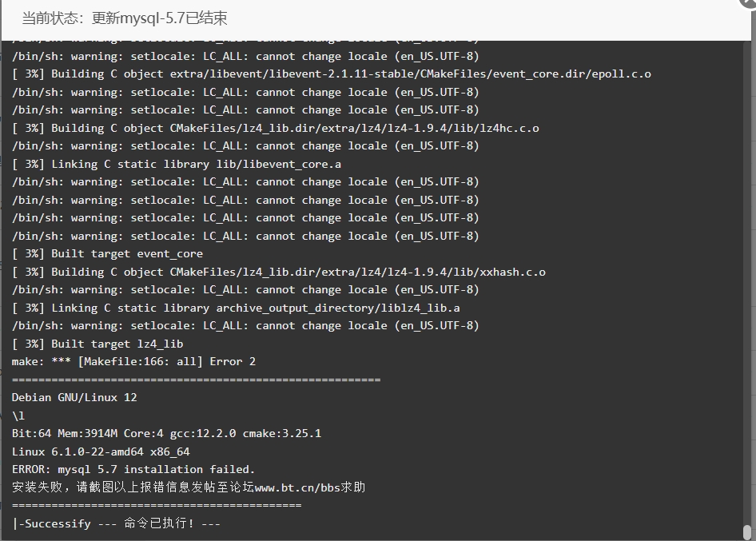Click the Debian GNU/Linux 12 line
The image size is (756, 541).
tap(74, 398)
